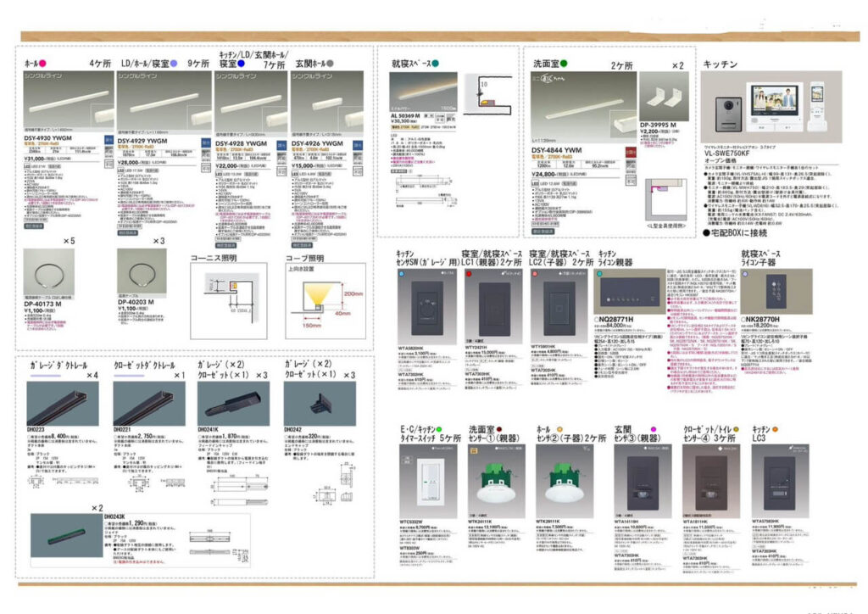
Task: Click the dark red dot beside 洗面室 センサー① heading
Action: pos(499,429)
